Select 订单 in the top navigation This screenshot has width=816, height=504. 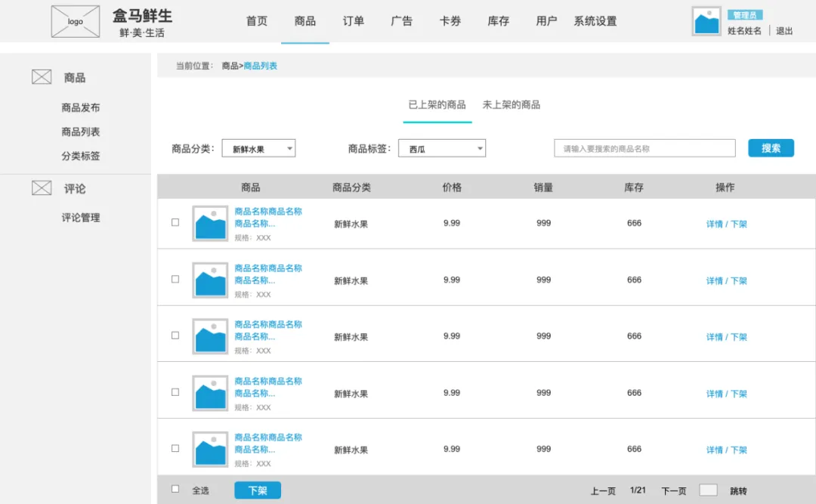coord(352,21)
